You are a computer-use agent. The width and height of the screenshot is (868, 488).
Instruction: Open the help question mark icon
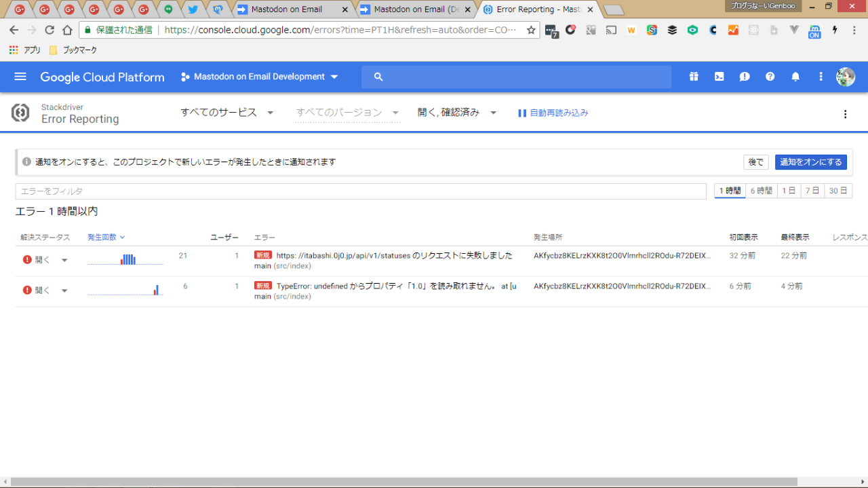(770, 77)
